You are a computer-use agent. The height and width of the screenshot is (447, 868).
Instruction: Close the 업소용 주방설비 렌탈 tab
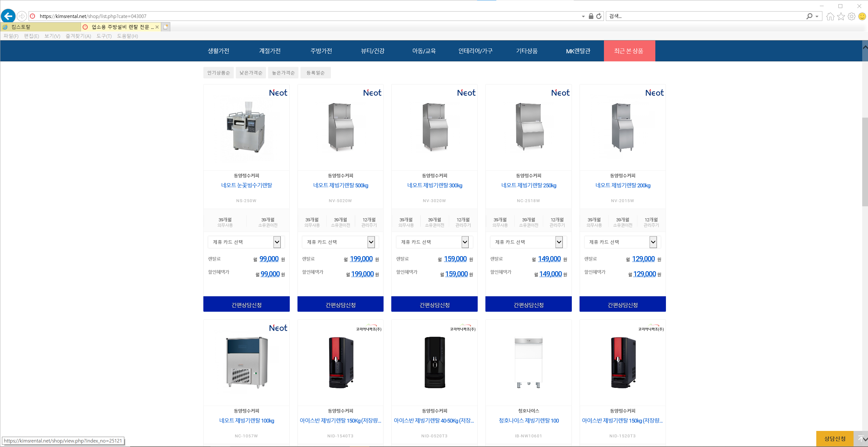pos(157,27)
